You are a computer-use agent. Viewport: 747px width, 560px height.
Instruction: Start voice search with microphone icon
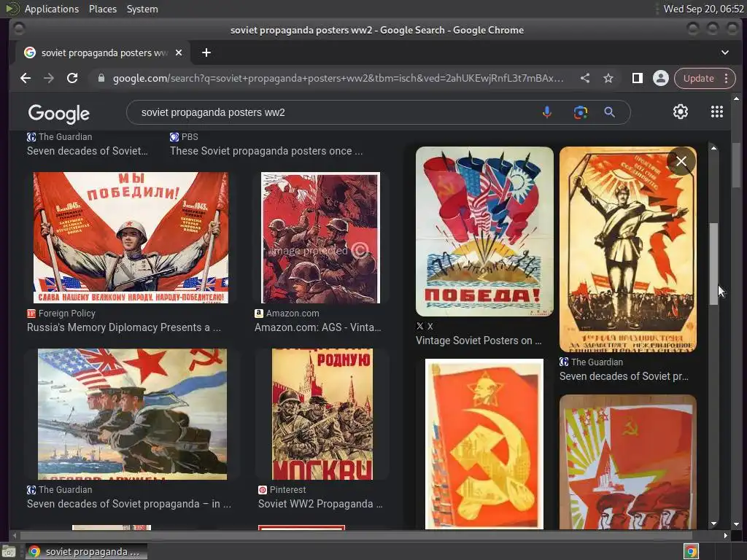point(547,112)
